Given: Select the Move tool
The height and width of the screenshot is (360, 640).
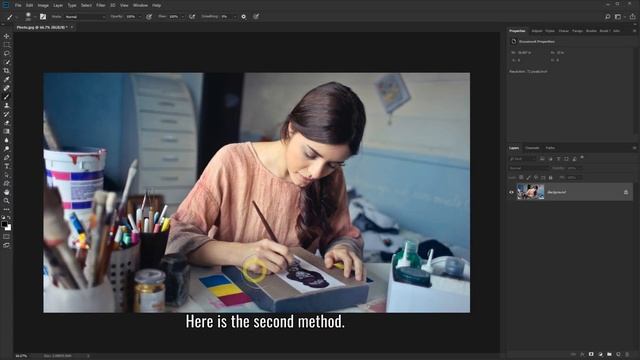Looking at the screenshot, I should pos(7,36).
